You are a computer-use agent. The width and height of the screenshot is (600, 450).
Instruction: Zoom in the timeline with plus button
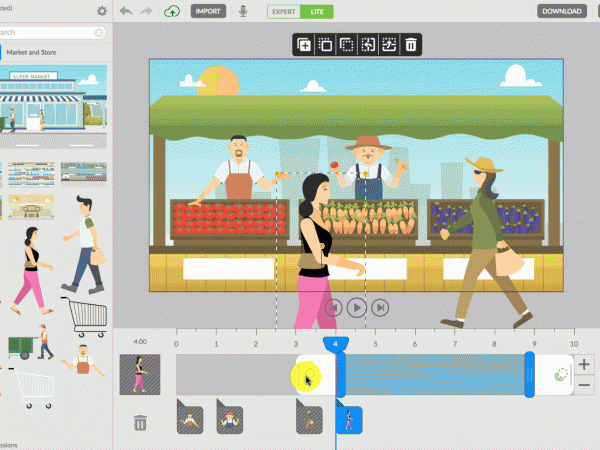(585, 364)
